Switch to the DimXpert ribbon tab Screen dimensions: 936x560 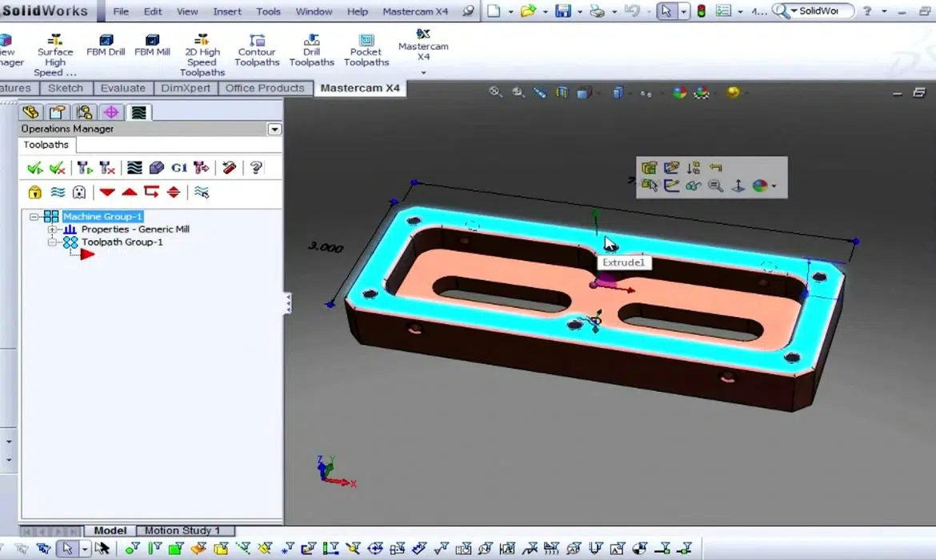(x=186, y=88)
